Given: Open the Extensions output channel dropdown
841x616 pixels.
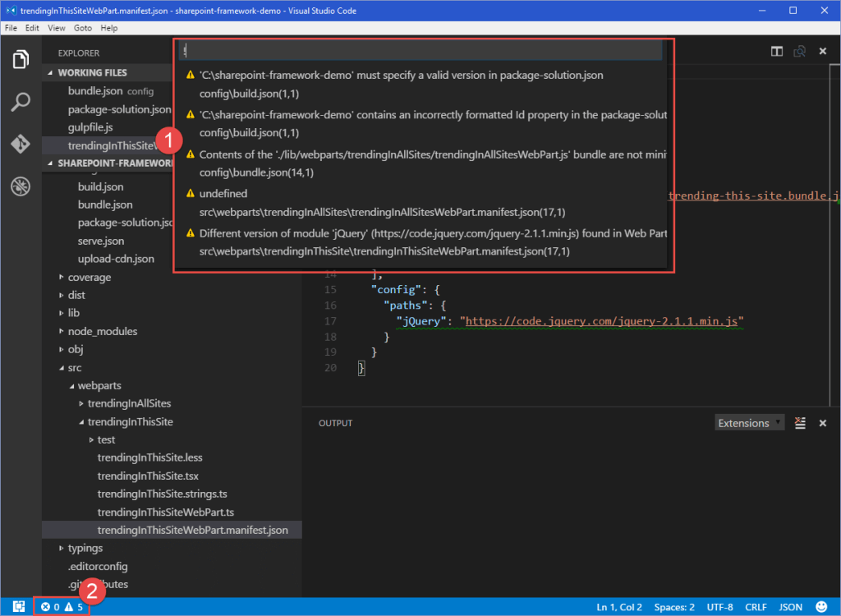Looking at the screenshot, I should (749, 422).
